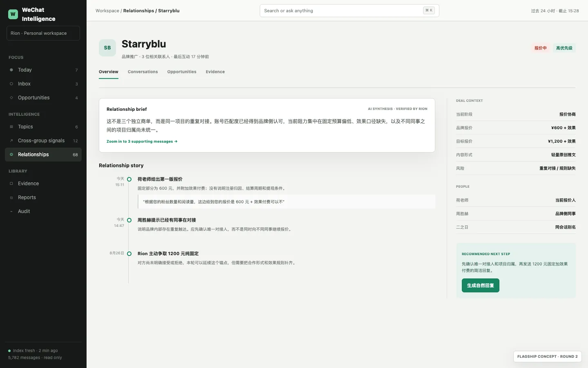This screenshot has height=368, width=588.
Task: Click the Opportunities diamond icon in sidebar
Action: (x=11, y=98)
